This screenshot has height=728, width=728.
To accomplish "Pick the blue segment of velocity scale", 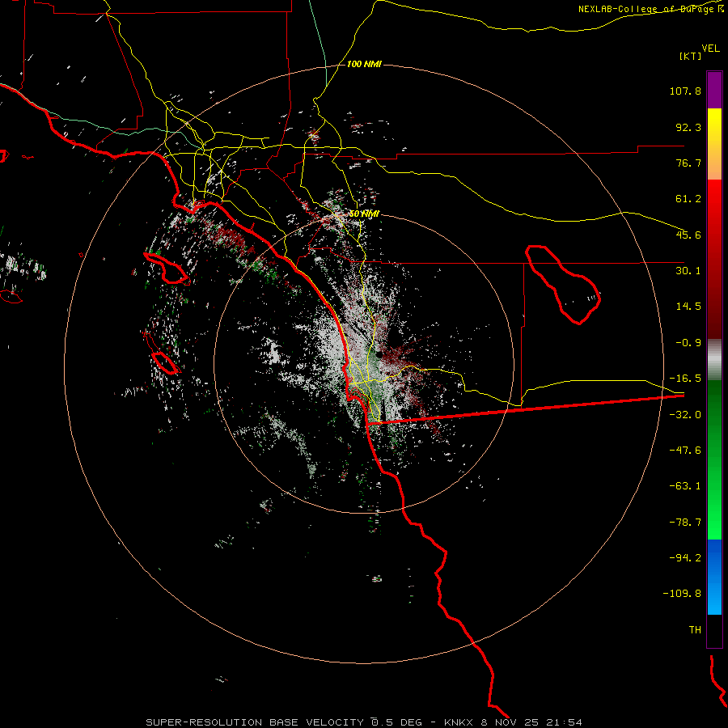I will (714, 577).
